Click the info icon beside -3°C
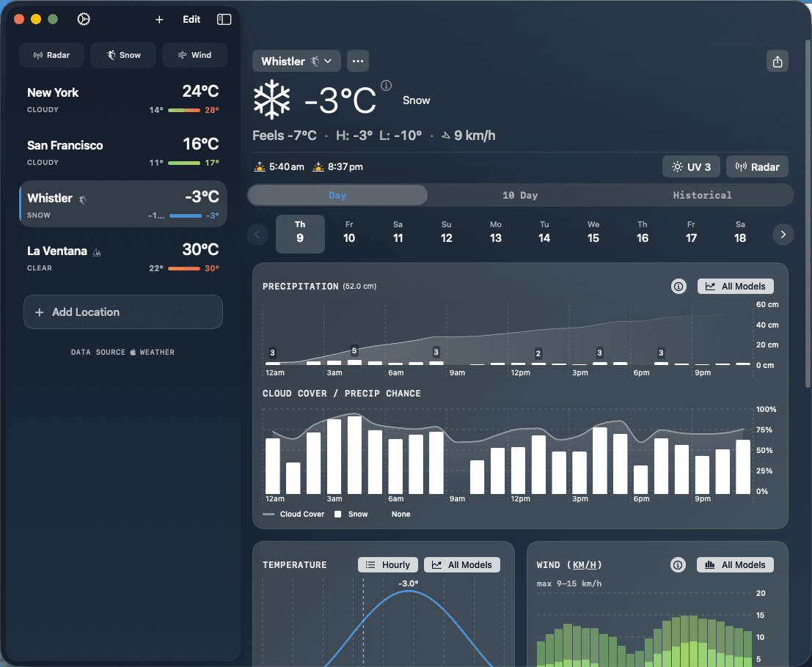 pos(386,85)
